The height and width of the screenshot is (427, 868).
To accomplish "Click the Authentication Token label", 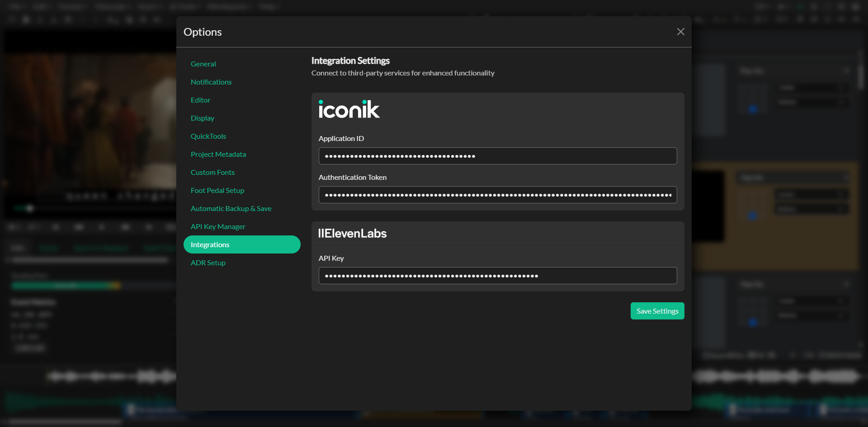I will (353, 177).
